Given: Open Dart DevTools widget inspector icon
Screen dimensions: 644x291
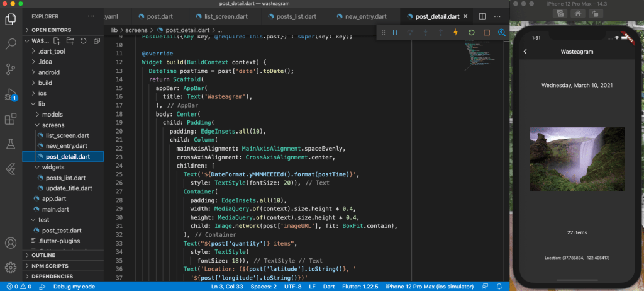Looking at the screenshot, I should tap(501, 32).
